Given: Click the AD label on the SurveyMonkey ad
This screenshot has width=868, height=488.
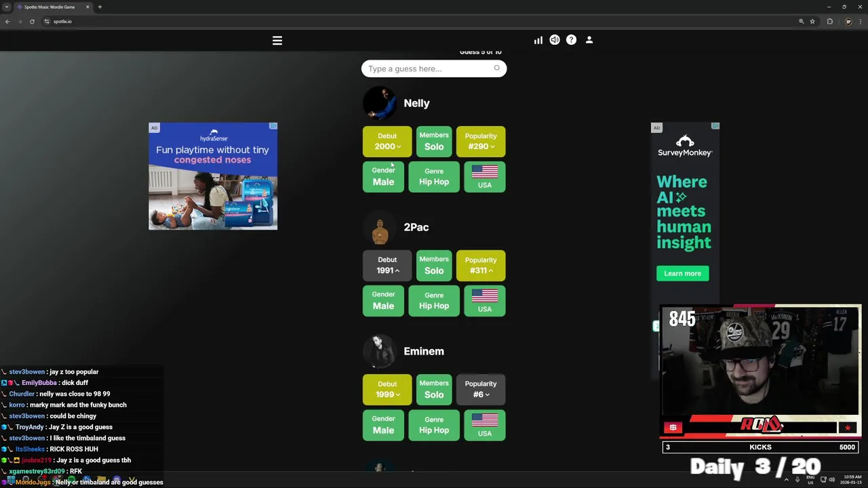Looking at the screenshot, I should (x=656, y=128).
